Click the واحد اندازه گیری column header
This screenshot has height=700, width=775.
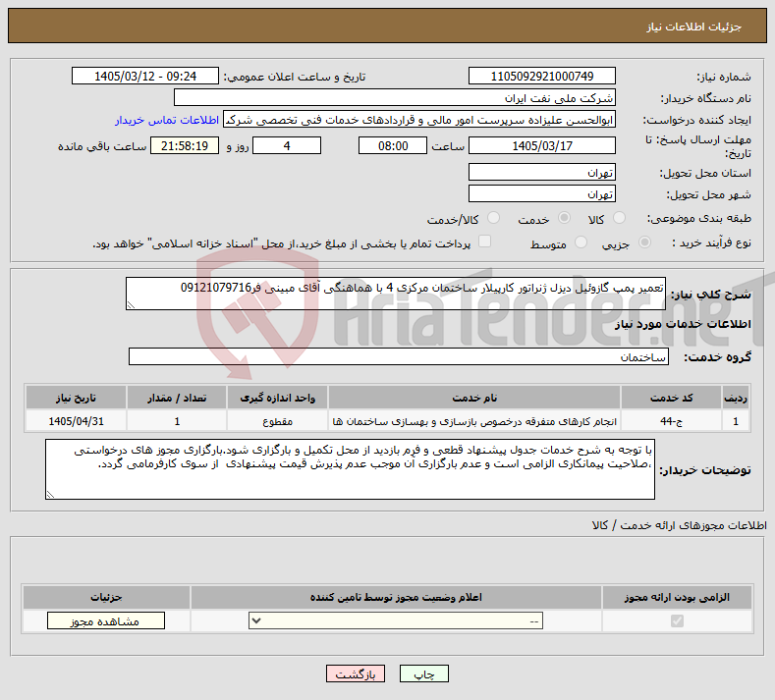tap(277, 398)
